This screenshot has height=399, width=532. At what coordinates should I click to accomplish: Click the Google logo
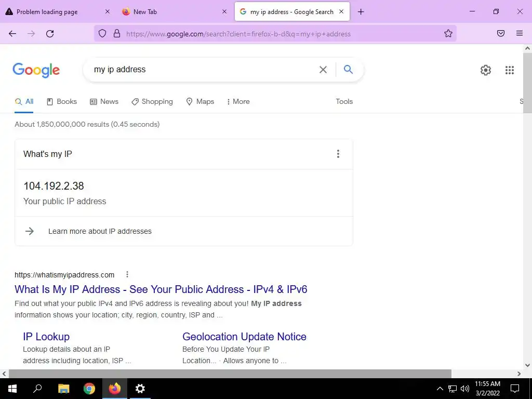coord(36,70)
